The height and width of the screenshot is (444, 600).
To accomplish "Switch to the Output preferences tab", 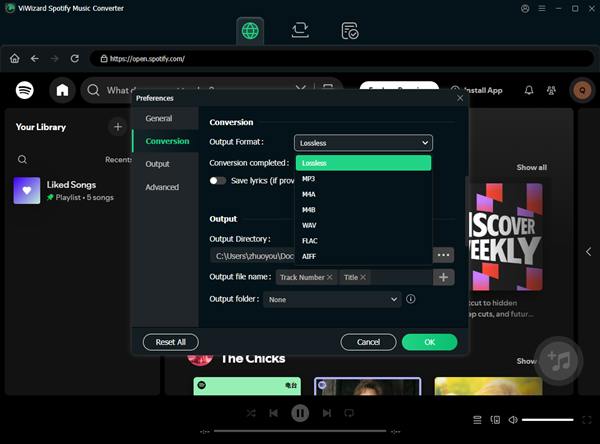I will [x=165, y=164].
